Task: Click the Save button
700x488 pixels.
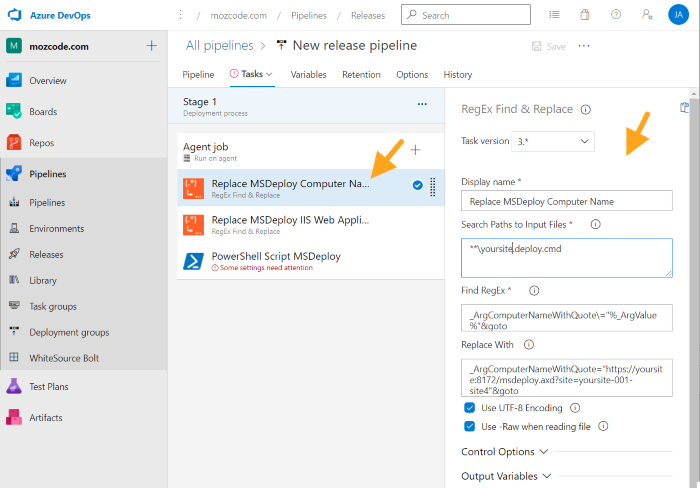Action: [549, 46]
